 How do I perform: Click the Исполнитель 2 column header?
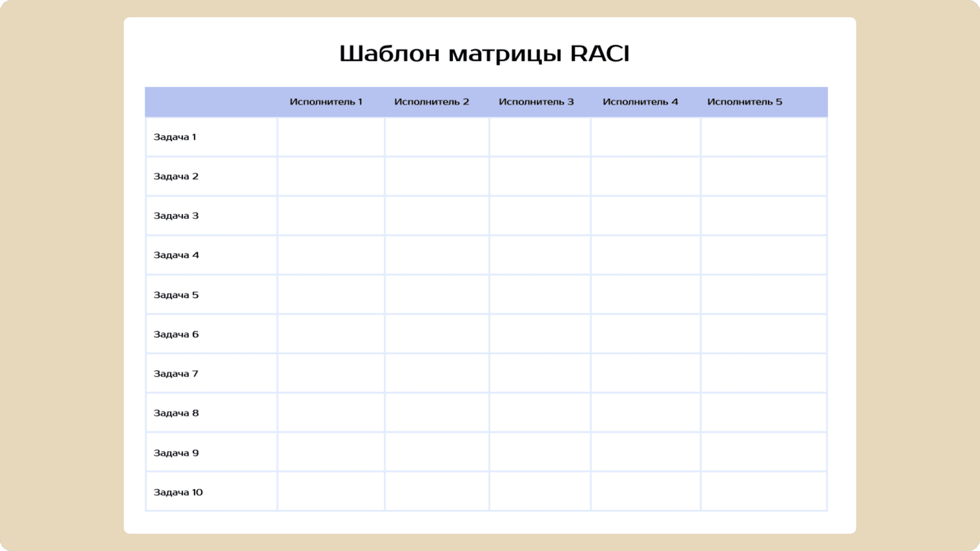(x=432, y=102)
